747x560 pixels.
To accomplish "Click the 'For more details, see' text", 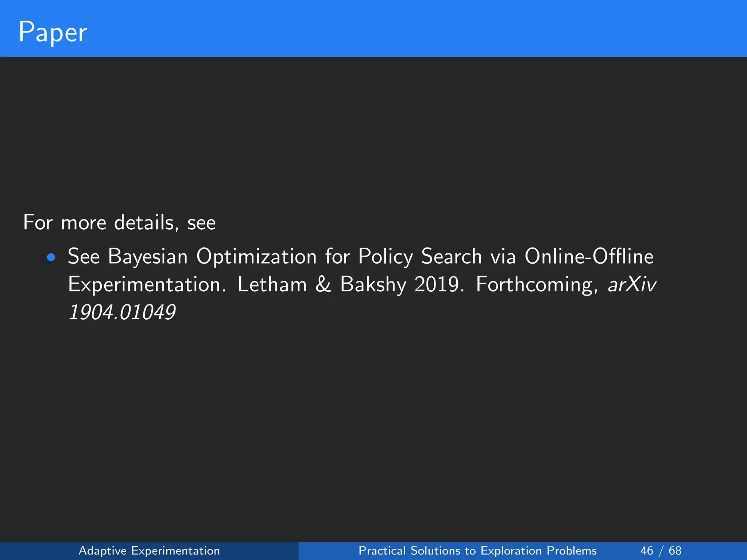I will [119, 222].
